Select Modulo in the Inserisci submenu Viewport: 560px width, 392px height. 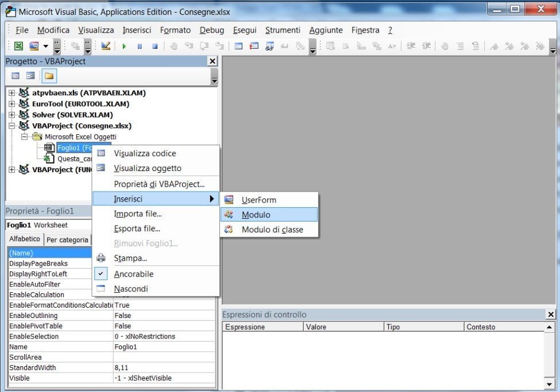[269, 215]
